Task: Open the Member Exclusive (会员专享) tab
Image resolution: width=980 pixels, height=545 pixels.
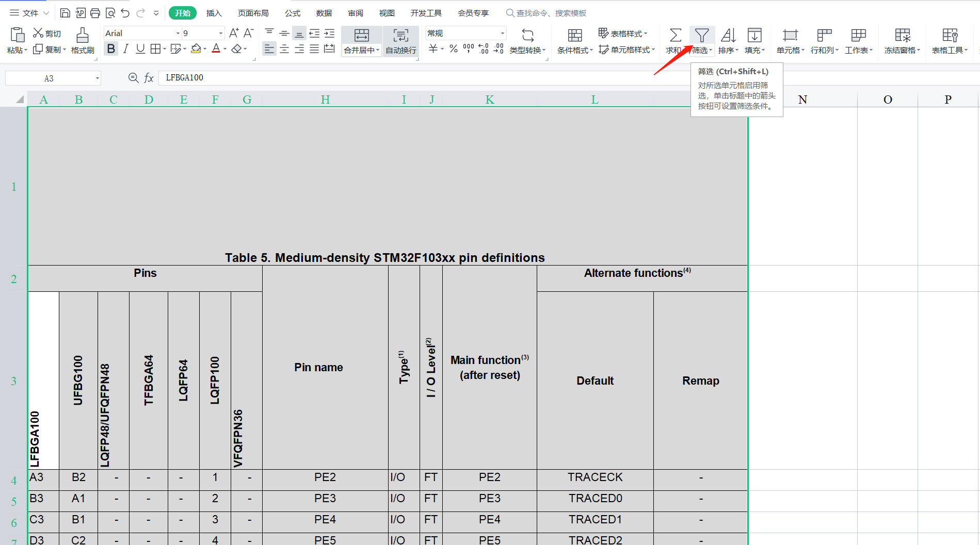Action: coord(473,13)
